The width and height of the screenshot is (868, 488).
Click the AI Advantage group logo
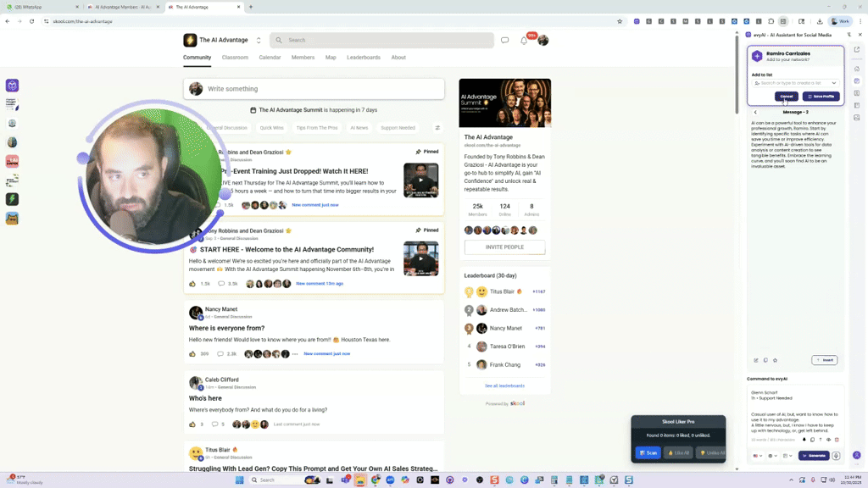(190, 40)
